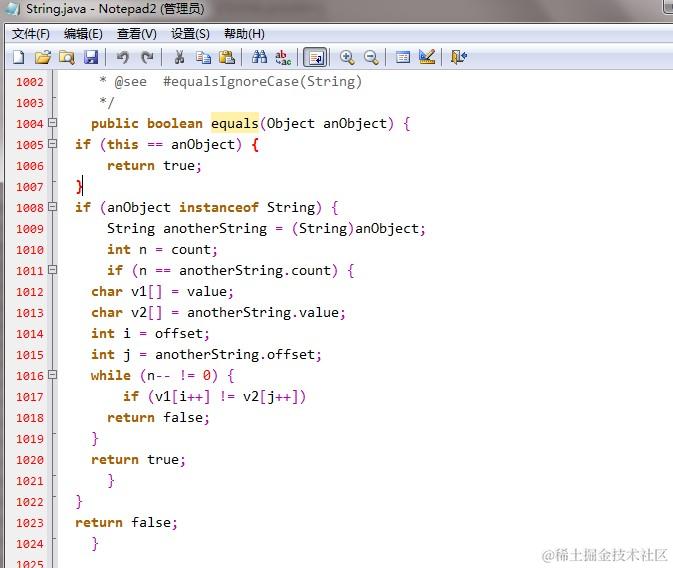Collapse the while-loop fold at line 1016
This screenshot has width=673, height=568.
(x=52, y=375)
